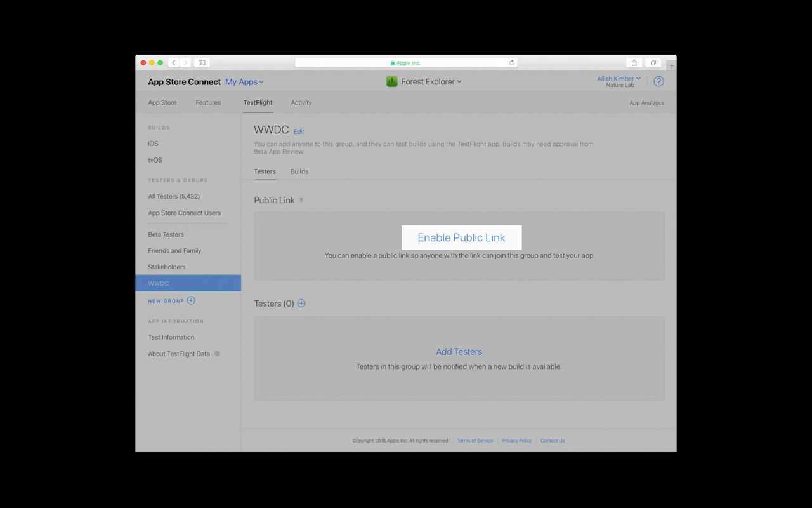Go forward with Safari's forward arrow
Image resolution: width=812 pixels, height=508 pixels.
click(185, 63)
